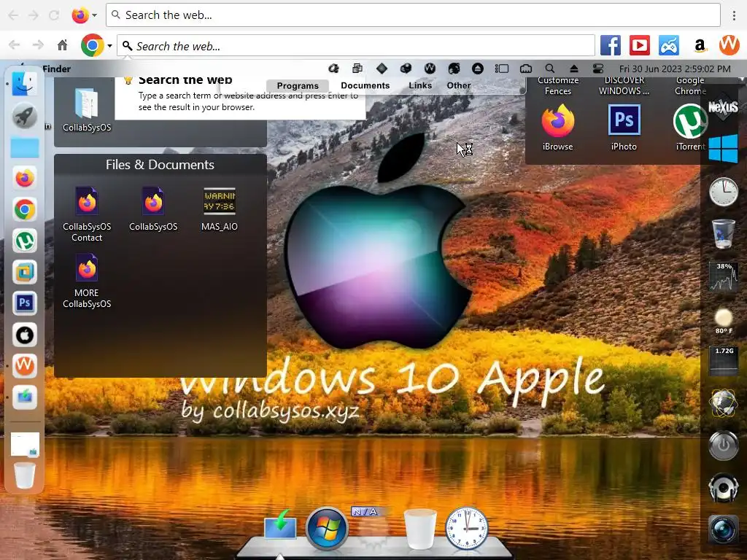Open Customize Fences shortcut
Viewport: 747px width, 560px height.
point(558,86)
